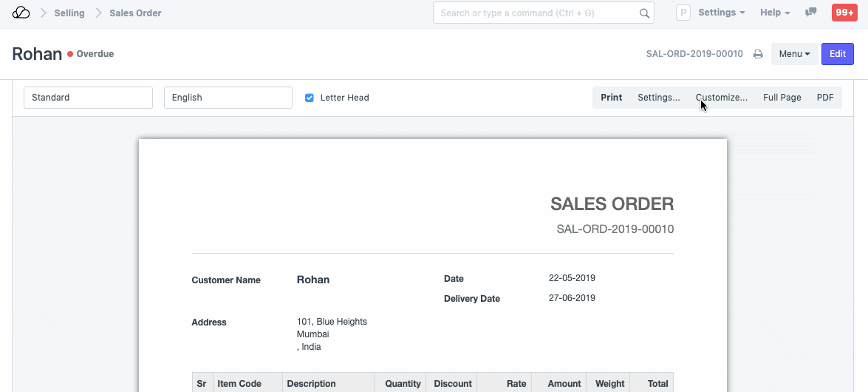868x392 pixels.
Task: Open the Standard print format dropdown
Action: coord(88,98)
